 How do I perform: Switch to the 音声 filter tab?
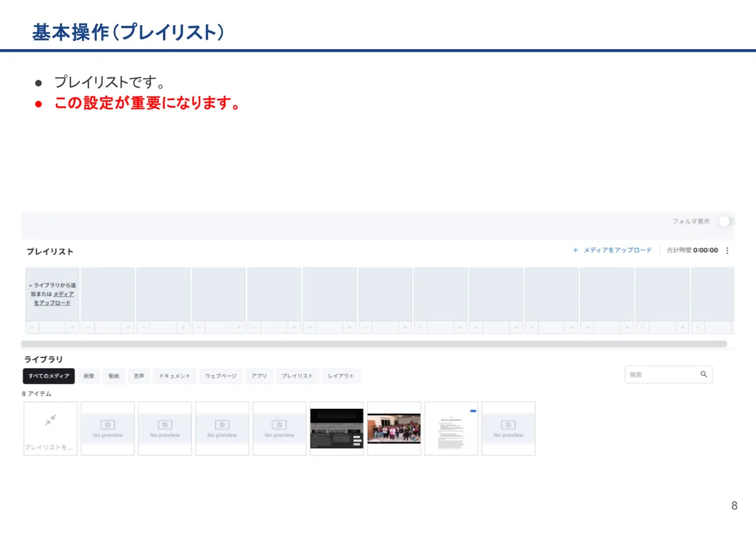(139, 376)
